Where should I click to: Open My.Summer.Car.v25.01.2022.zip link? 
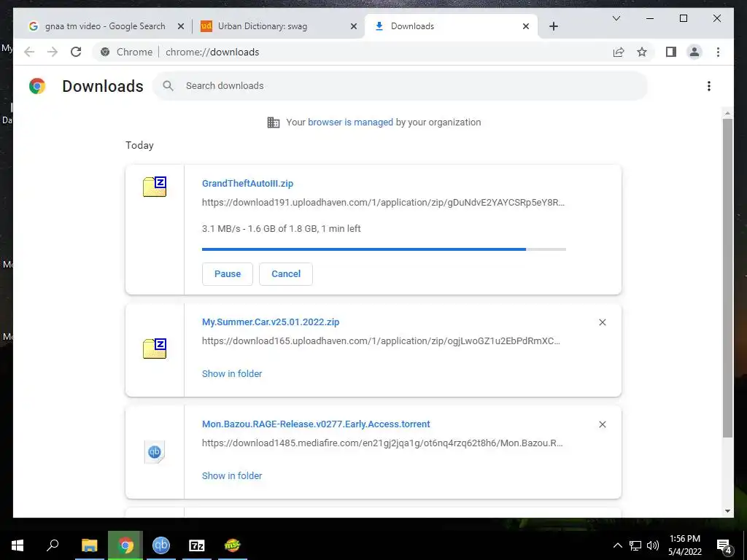tap(271, 322)
